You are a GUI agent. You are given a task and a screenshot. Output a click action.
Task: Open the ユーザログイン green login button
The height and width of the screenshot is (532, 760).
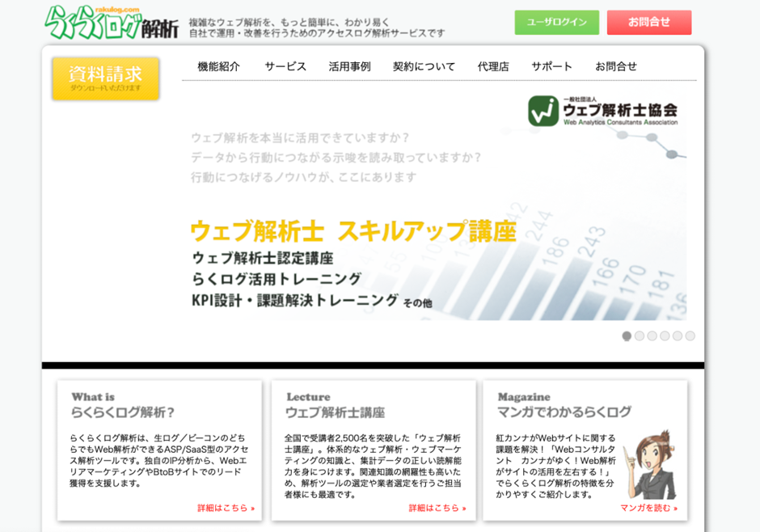coord(556,23)
